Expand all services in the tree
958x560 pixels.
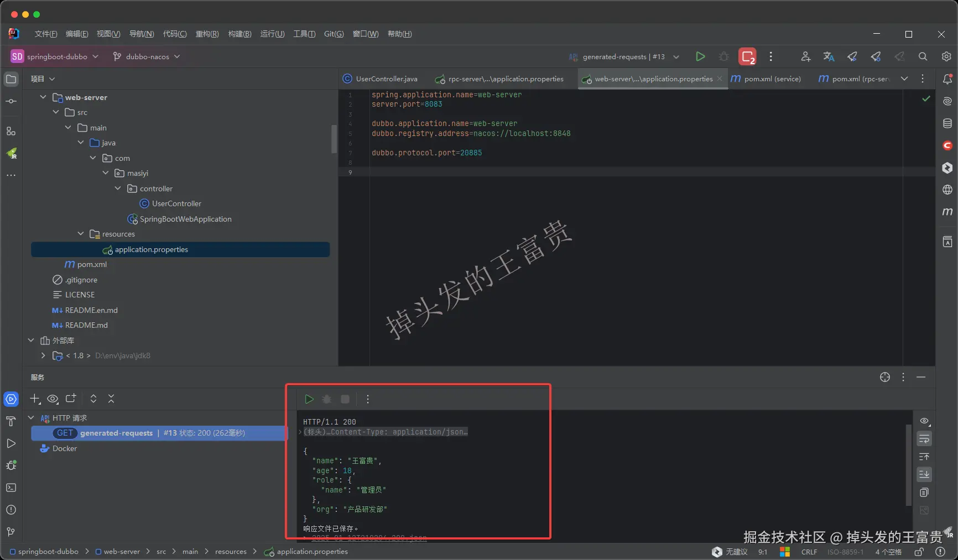point(93,399)
